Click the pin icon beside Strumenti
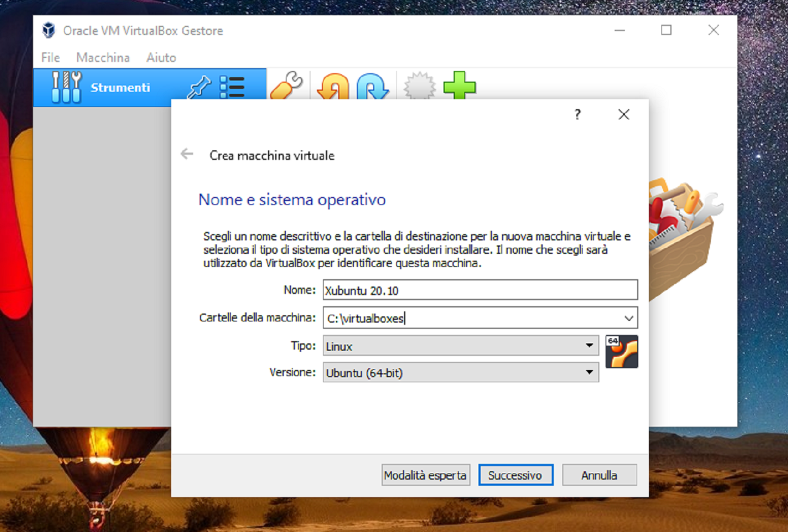788x532 pixels. (198, 87)
